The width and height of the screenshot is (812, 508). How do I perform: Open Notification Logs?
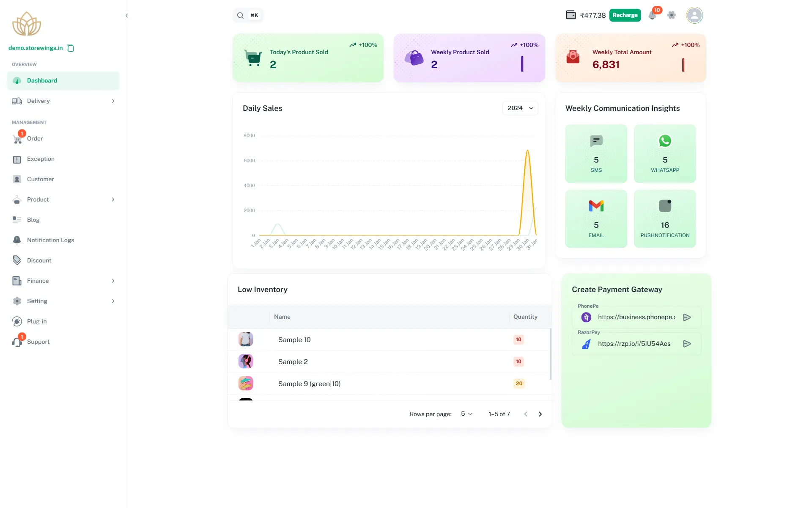tap(63, 240)
